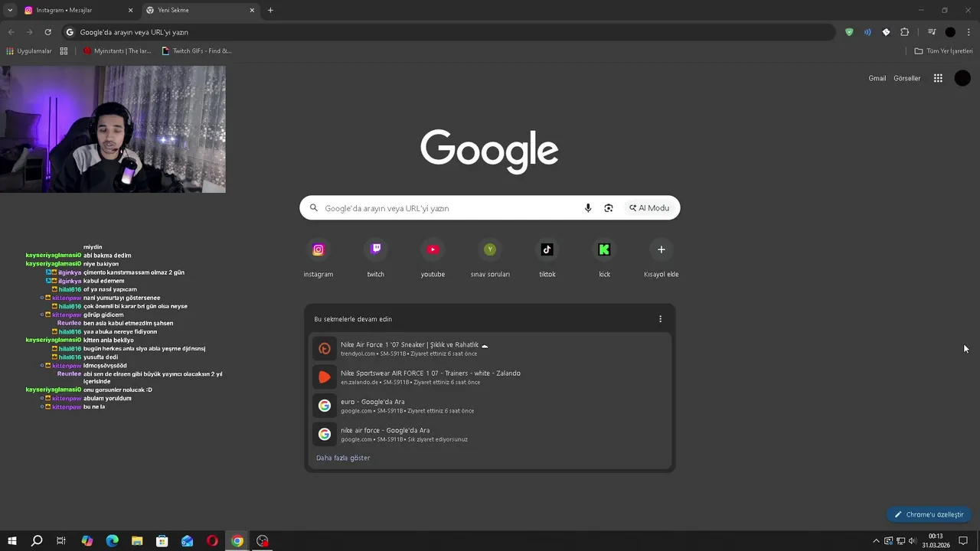This screenshot has height=551, width=980.
Task: Open the Extensions puzzle icon
Action: click(905, 32)
